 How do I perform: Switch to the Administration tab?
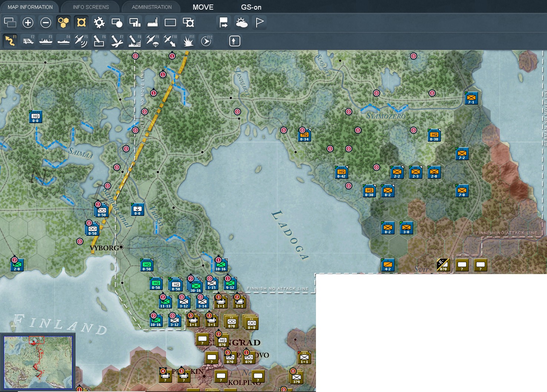152,7
